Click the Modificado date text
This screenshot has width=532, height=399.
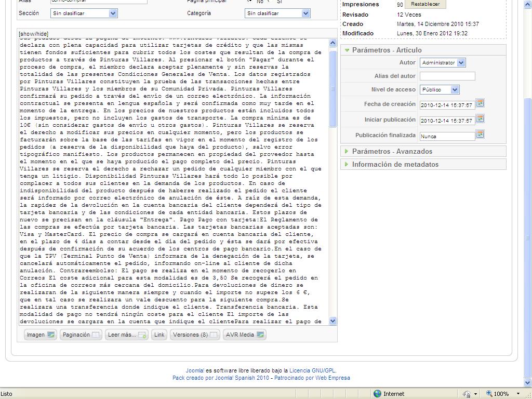[432, 33]
